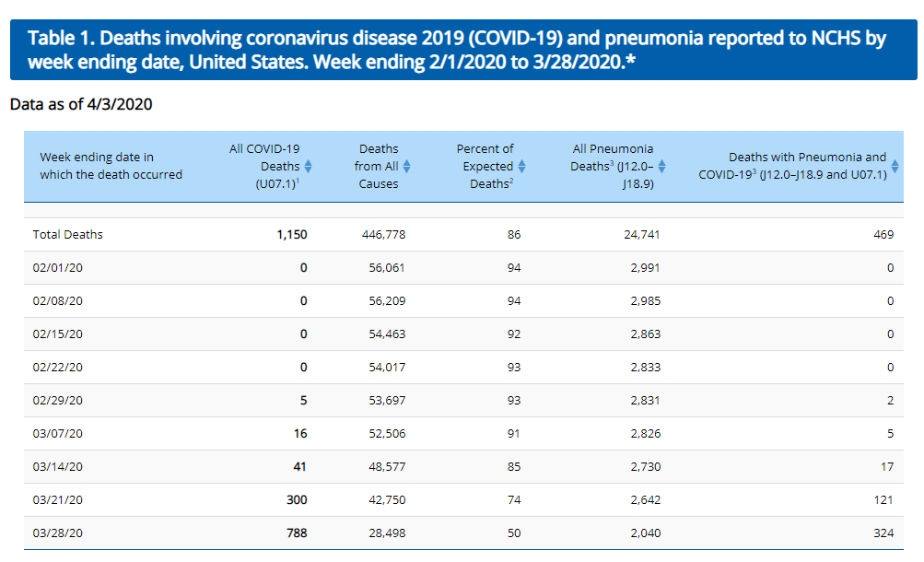This screenshot has height=562, width=924.
Task: Select the Total Deaths row label
Action: click(x=68, y=235)
